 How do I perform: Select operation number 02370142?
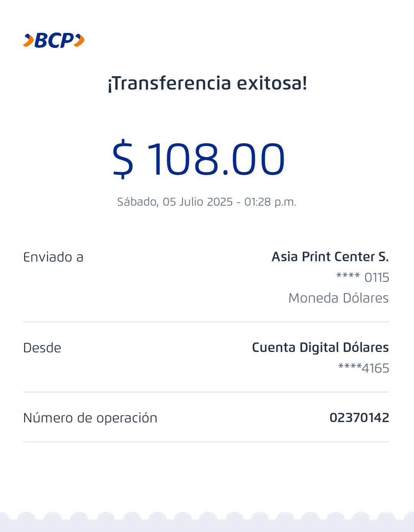click(x=359, y=417)
